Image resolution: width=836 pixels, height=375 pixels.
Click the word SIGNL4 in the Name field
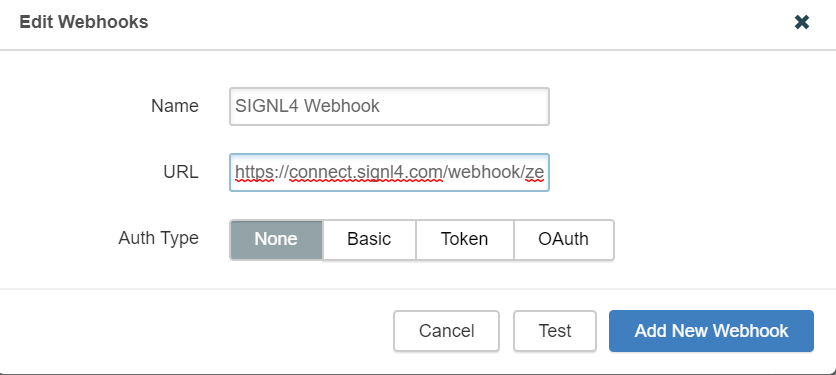[x=267, y=106]
